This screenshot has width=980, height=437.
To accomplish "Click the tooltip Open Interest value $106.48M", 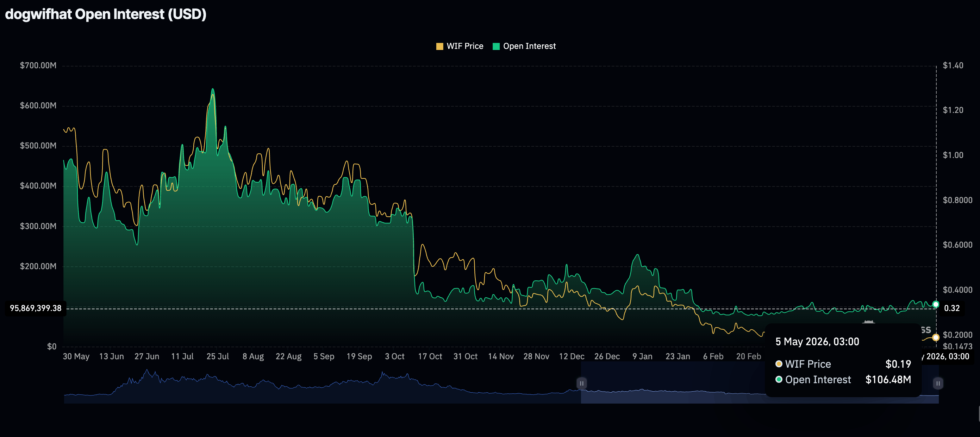I will [888, 379].
